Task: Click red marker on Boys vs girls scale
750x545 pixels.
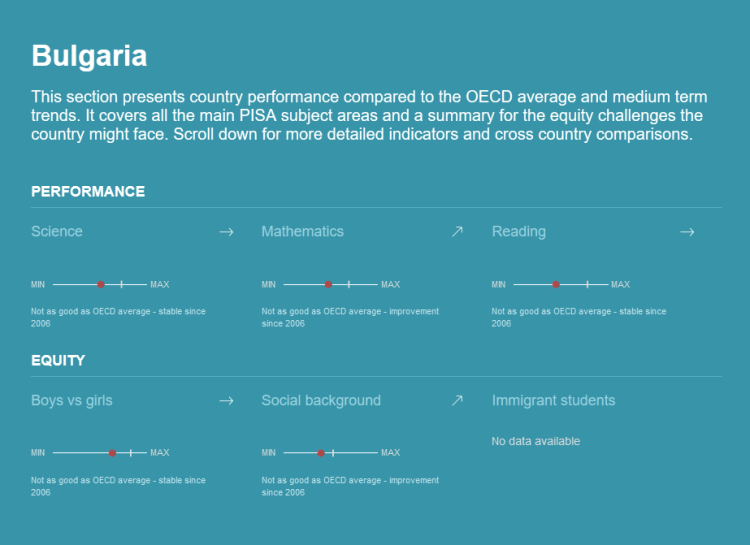Action: coord(113,453)
